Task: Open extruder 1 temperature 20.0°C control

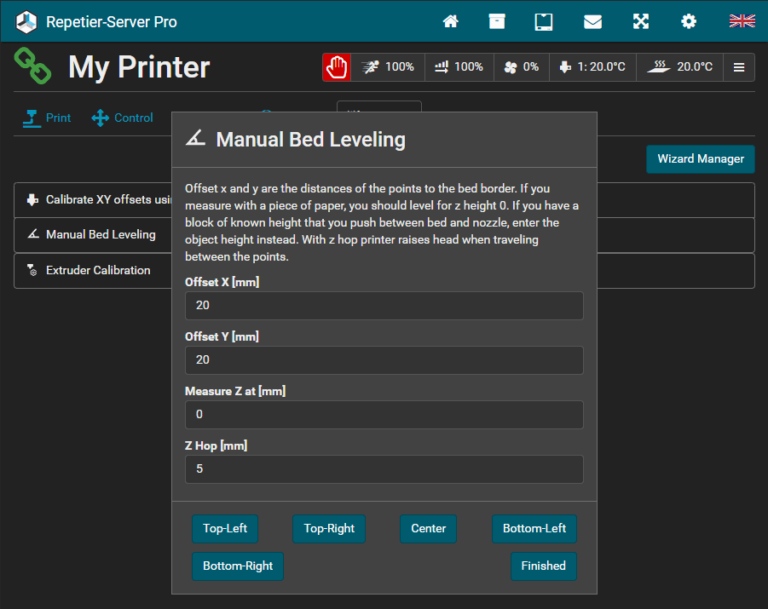Action: 592,67
